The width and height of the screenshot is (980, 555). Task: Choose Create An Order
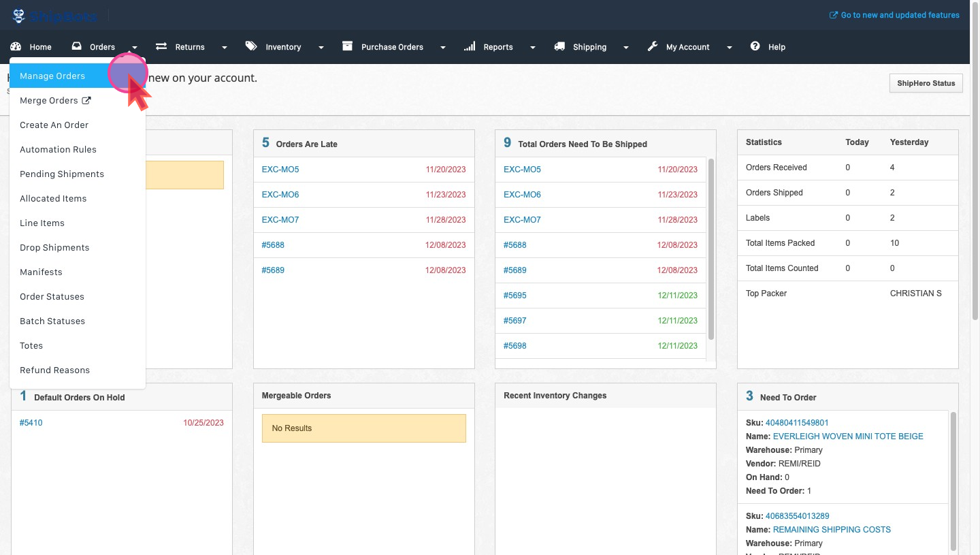(78, 125)
